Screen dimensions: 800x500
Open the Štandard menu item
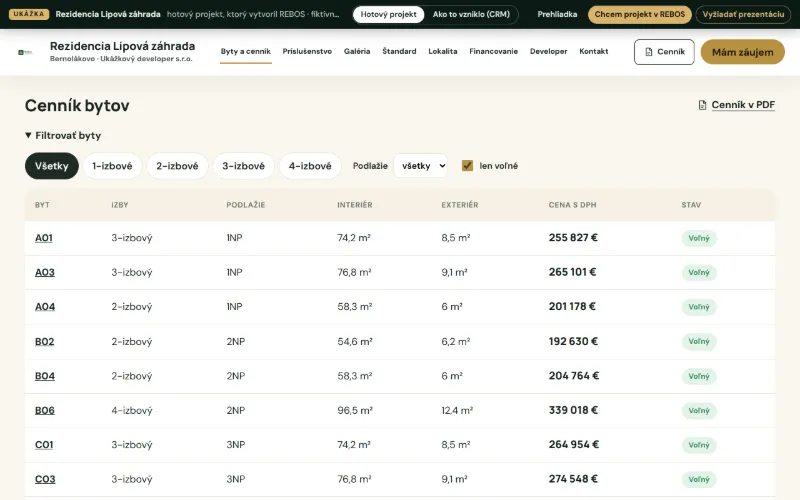[399, 52]
